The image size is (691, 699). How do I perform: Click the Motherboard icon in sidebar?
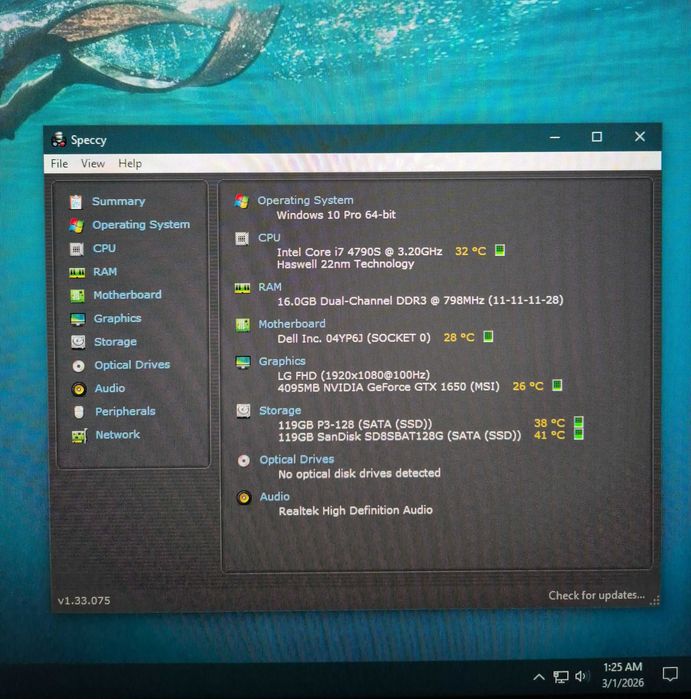(x=78, y=296)
